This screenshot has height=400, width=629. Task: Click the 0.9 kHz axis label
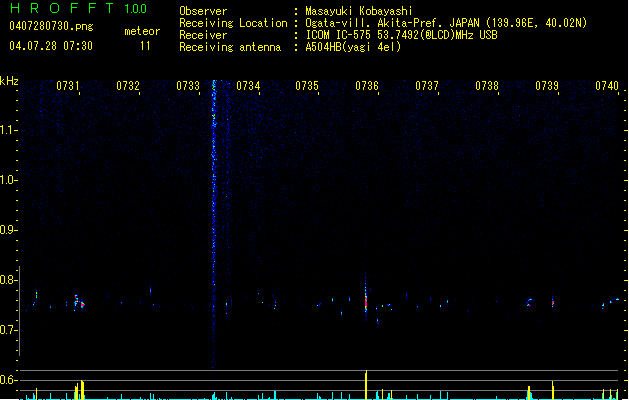tap(8, 230)
